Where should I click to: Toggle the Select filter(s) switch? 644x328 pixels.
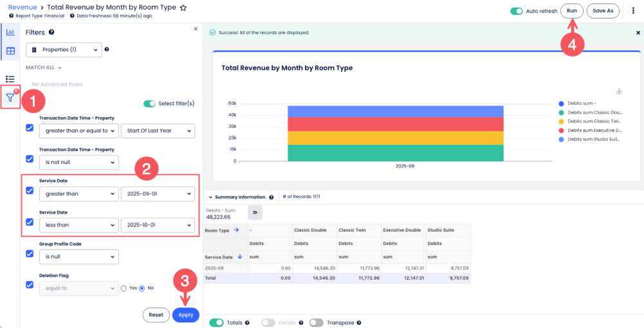click(x=149, y=104)
